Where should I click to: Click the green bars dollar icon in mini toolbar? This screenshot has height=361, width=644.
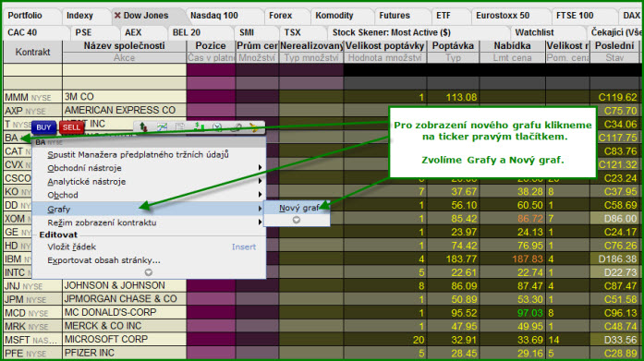coord(199,127)
